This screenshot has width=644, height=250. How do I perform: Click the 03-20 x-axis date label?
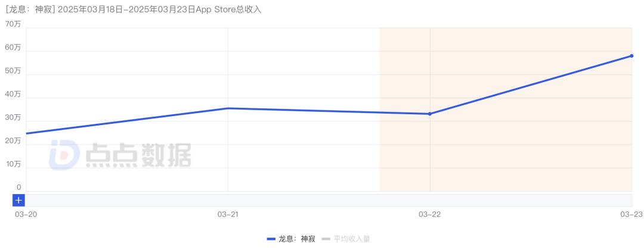(26, 214)
